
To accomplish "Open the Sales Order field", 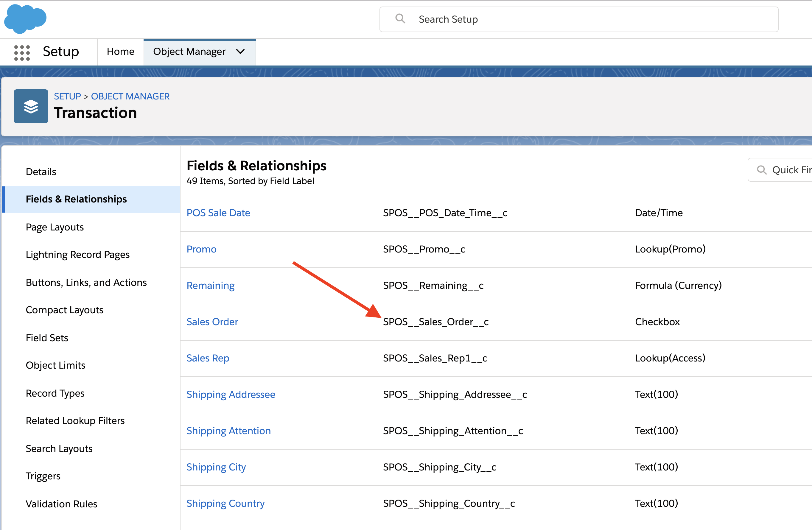I will click(x=212, y=322).
